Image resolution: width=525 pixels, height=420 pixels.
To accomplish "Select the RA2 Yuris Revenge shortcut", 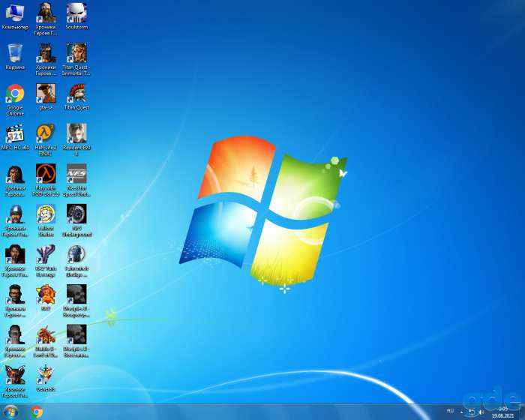I will [x=46, y=260].
